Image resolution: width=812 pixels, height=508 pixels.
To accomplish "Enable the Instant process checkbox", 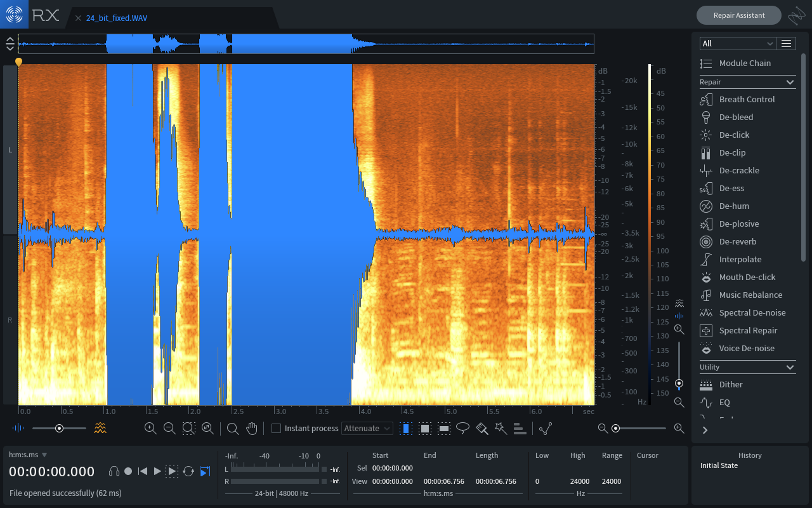I will [x=276, y=429].
